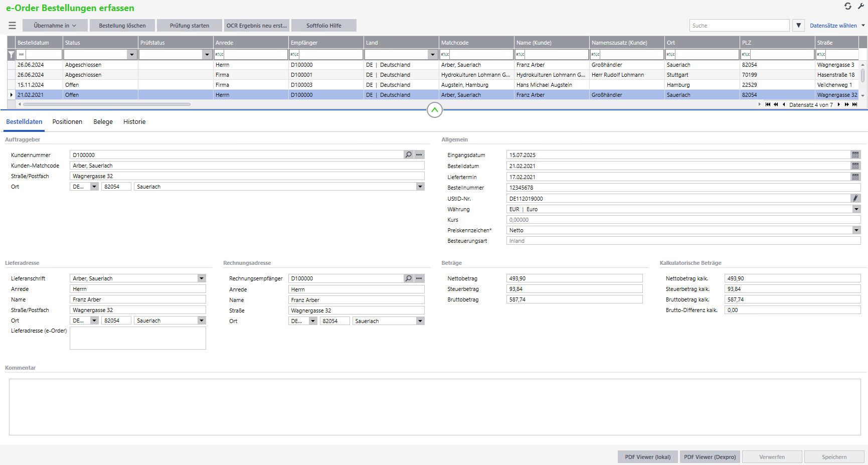The width and height of the screenshot is (868, 465).
Task: Open the wrench settings icon
Action: (x=861, y=6)
